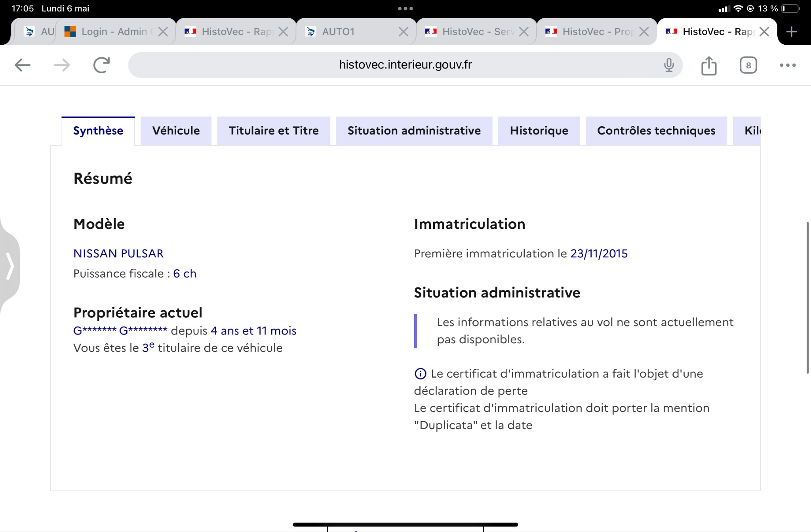The width and height of the screenshot is (811, 532).
Task: Expand the left side panel chevron
Action: (10, 266)
